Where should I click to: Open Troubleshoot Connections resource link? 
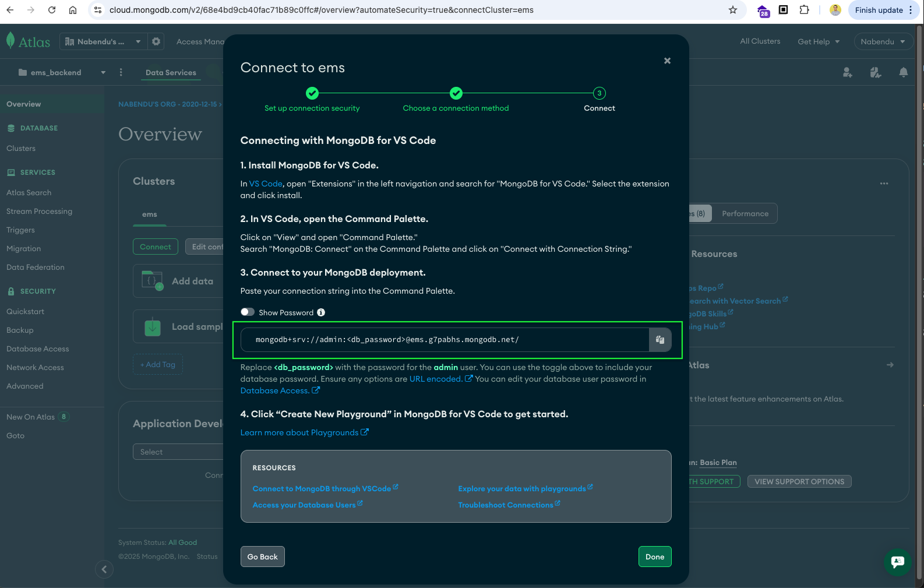(x=509, y=505)
